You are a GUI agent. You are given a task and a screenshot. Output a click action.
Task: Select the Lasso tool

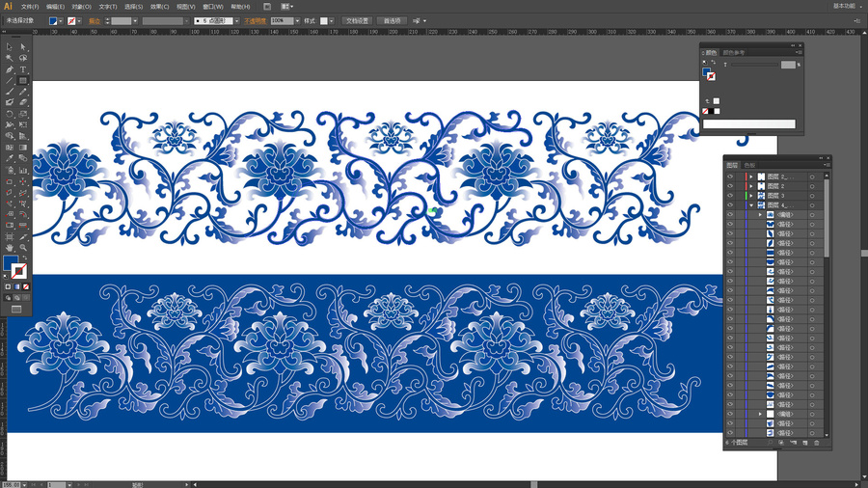[x=23, y=58]
